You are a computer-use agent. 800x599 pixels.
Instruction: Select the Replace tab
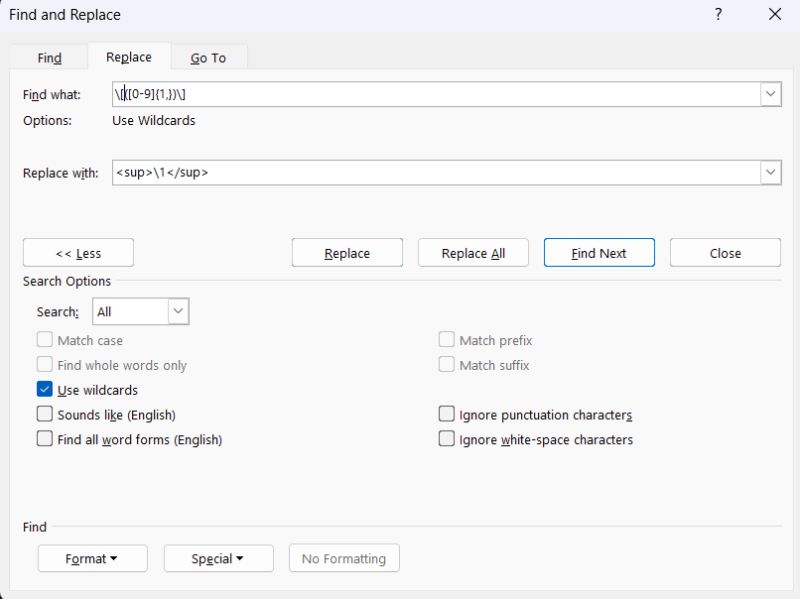pyautogui.click(x=129, y=57)
